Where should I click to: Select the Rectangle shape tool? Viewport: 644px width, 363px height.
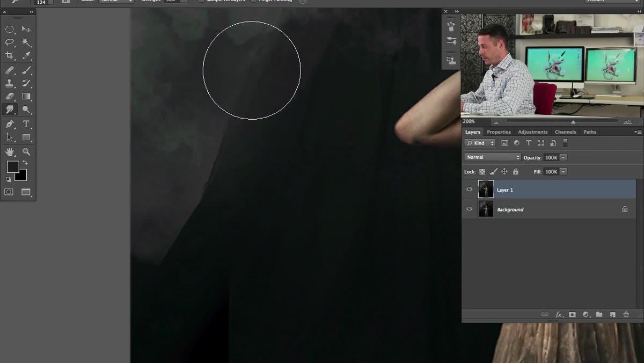coord(26,137)
